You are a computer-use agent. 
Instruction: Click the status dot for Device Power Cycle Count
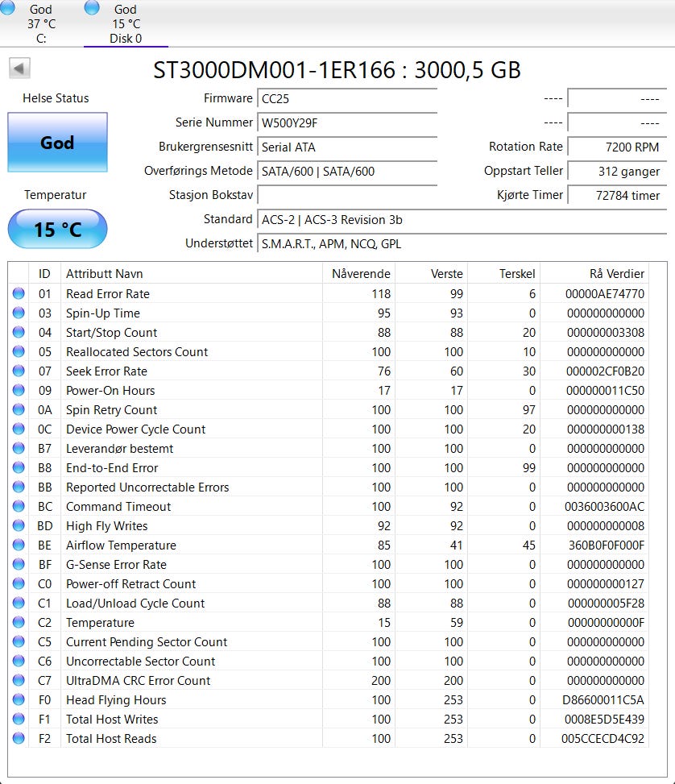tap(19, 429)
